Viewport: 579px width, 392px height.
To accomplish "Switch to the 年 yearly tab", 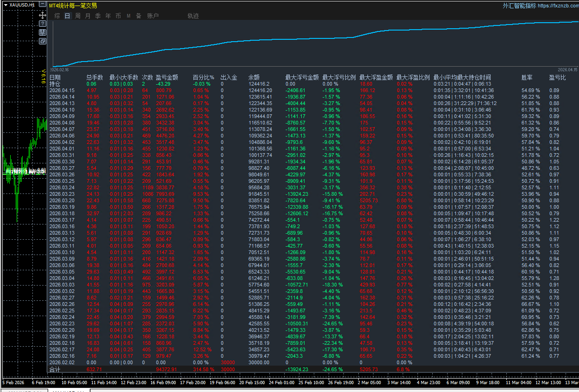I will [x=108, y=16].
